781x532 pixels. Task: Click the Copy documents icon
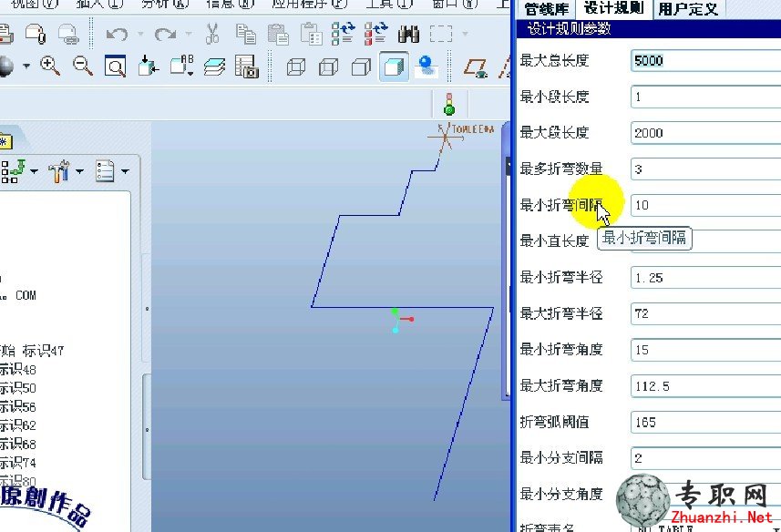pyautogui.click(x=245, y=34)
